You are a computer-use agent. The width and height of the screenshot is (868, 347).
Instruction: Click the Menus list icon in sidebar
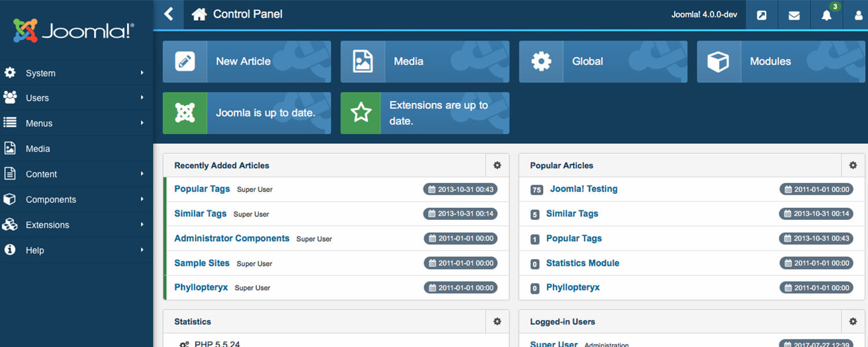click(x=10, y=123)
